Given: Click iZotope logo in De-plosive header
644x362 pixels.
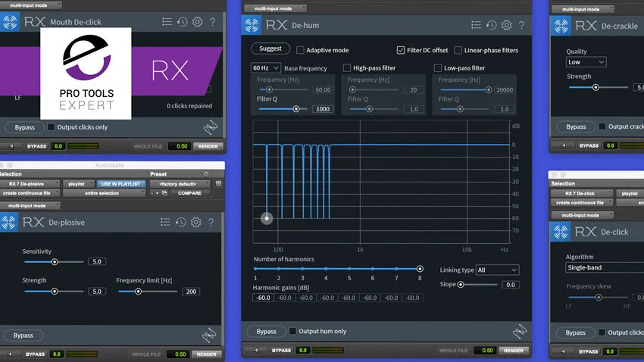Looking at the screenshot, I should [8, 222].
